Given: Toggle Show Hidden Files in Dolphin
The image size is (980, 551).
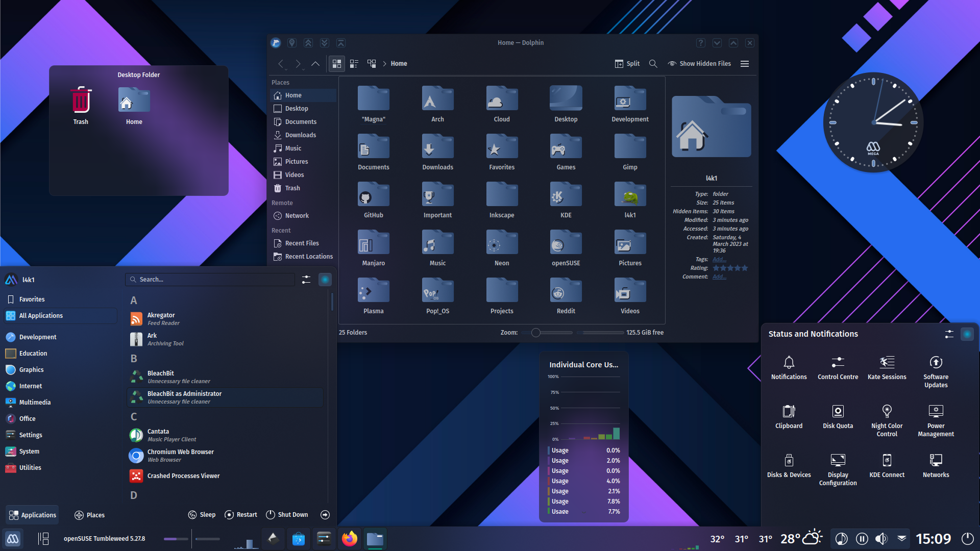Looking at the screenshot, I should click(699, 64).
